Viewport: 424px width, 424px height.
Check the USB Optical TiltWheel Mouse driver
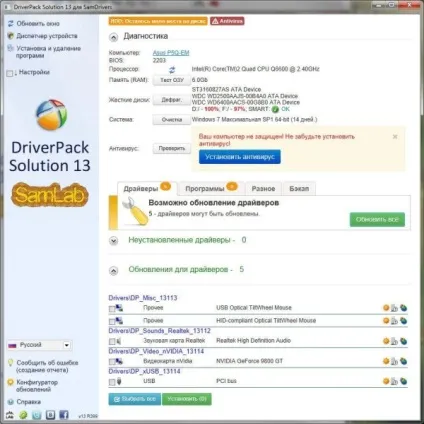pyautogui.click(x=112, y=309)
